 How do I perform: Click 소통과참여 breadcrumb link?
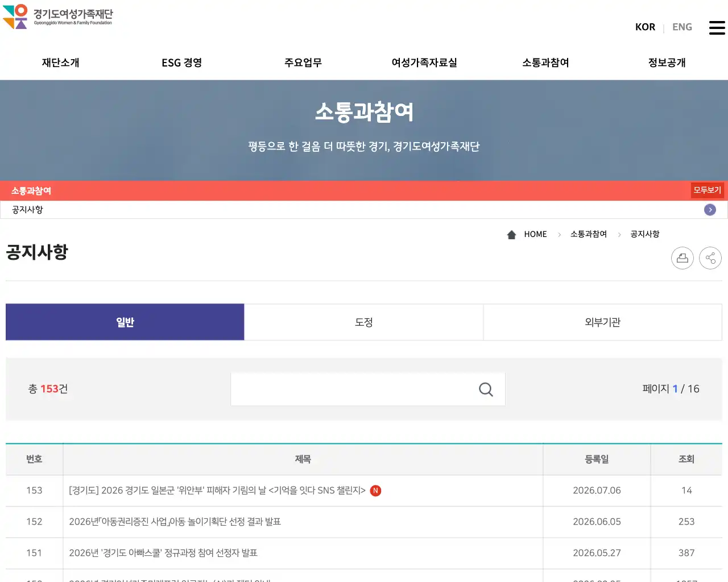tap(589, 234)
